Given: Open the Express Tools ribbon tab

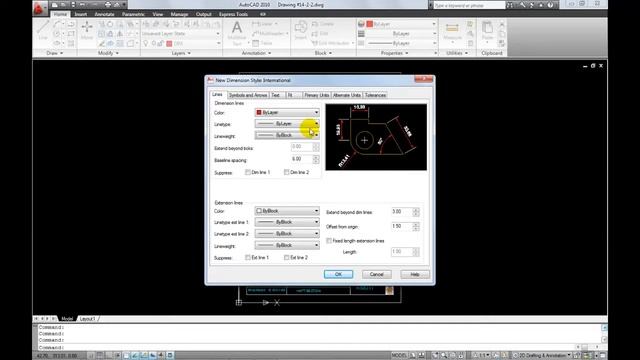Looking at the screenshot, I should [x=233, y=14].
